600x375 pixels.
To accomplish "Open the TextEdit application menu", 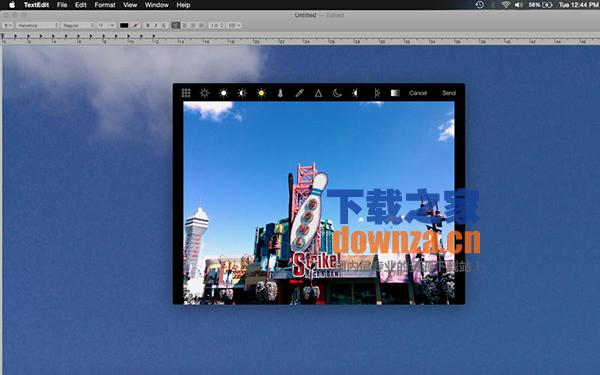I will (x=36, y=5).
